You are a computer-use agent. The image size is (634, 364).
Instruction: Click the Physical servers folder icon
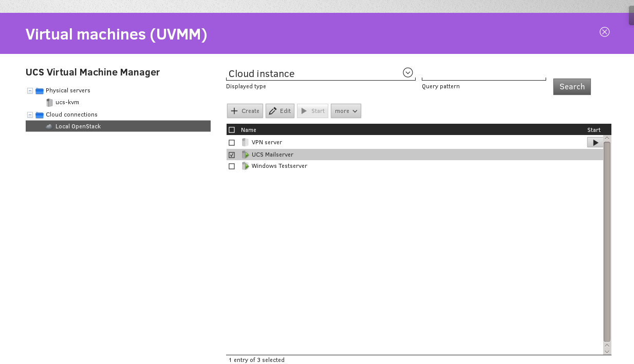(40, 91)
